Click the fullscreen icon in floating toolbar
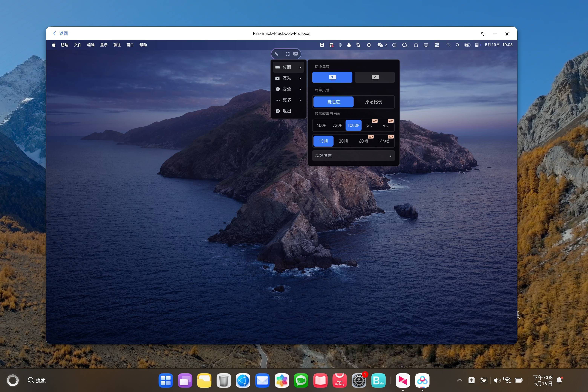588x392 pixels. click(288, 54)
